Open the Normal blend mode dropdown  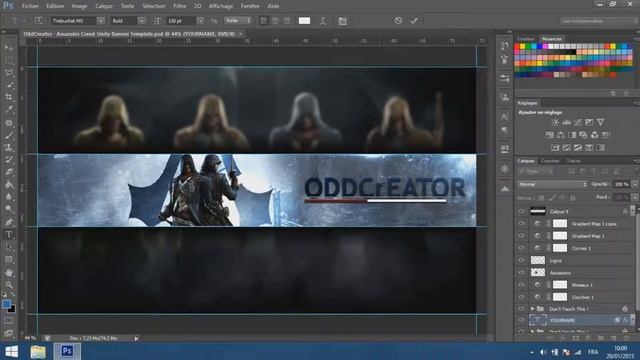click(553, 184)
